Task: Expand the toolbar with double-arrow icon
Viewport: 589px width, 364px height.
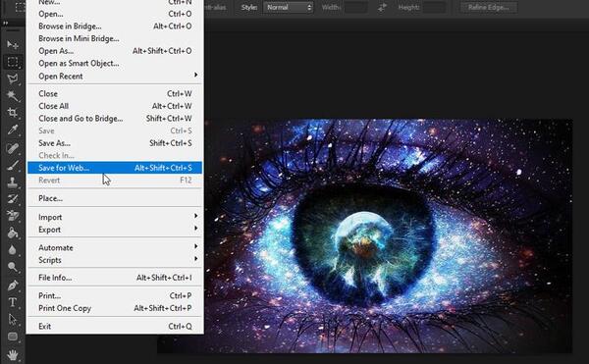Action: (5, 23)
